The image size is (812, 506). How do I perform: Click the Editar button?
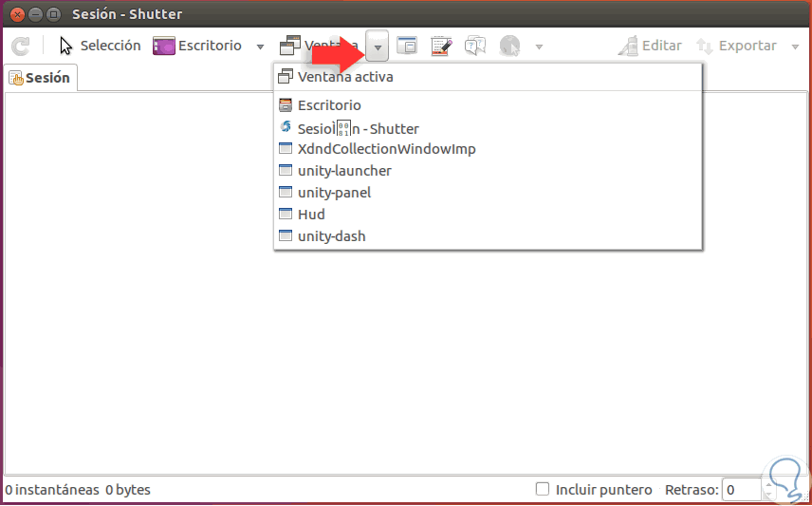click(x=650, y=46)
